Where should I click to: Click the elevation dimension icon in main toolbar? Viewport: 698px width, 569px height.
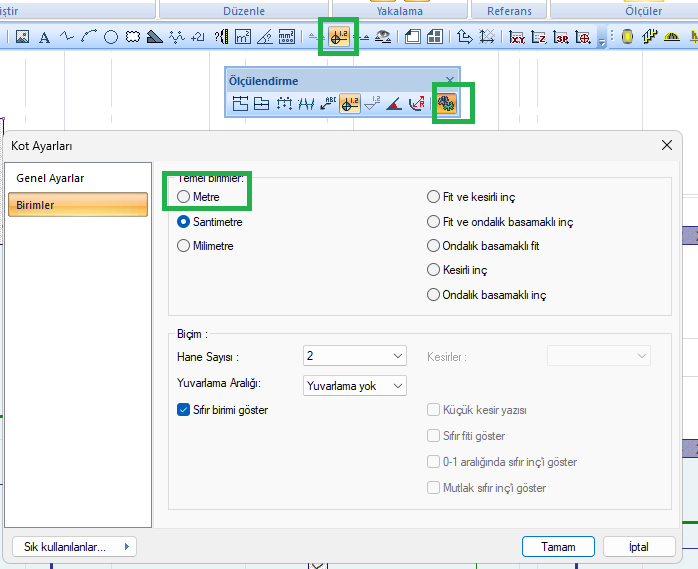[339, 37]
